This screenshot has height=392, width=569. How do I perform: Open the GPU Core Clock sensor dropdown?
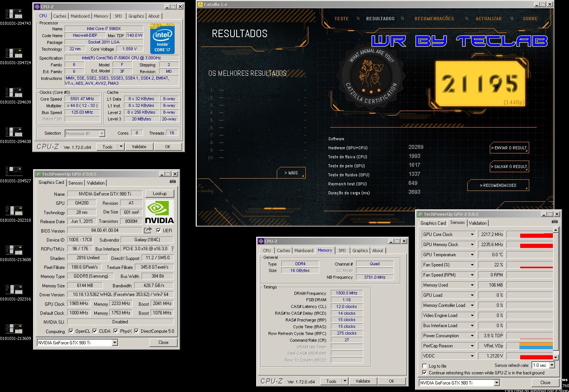pos(472,234)
